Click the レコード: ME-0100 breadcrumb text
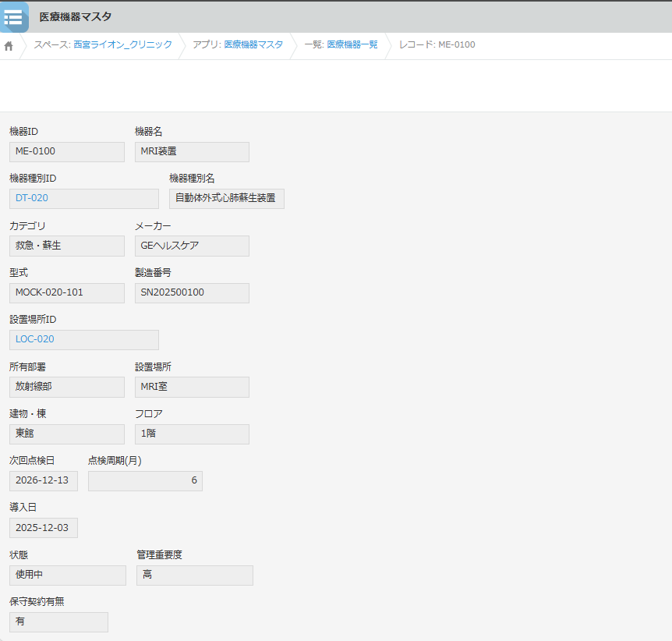 tap(437, 44)
